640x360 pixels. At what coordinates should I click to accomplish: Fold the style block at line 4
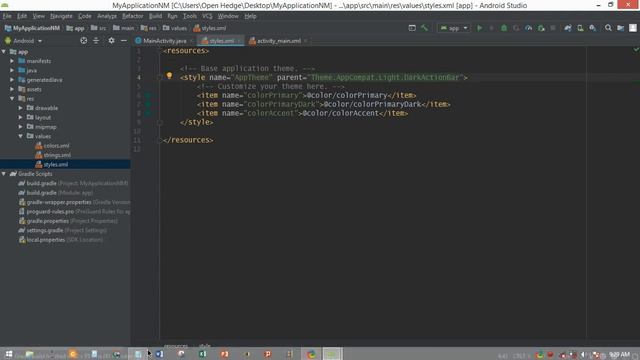point(160,77)
